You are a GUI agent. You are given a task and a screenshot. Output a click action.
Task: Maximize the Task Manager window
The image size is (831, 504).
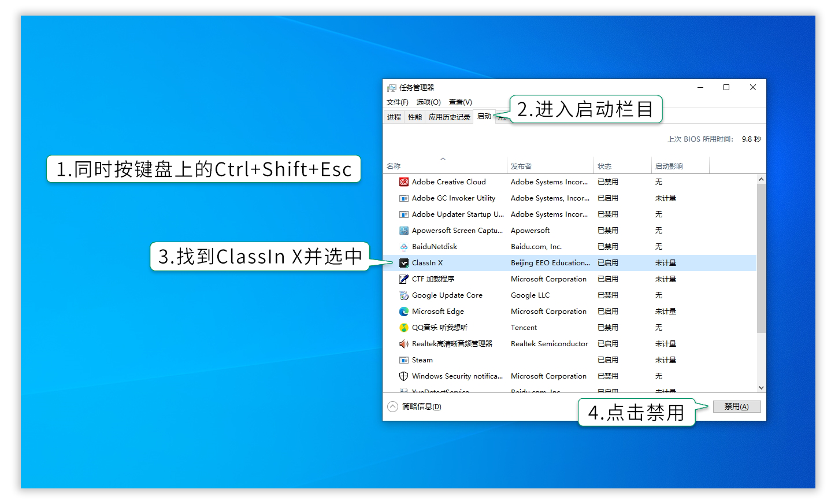pyautogui.click(x=726, y=87)
